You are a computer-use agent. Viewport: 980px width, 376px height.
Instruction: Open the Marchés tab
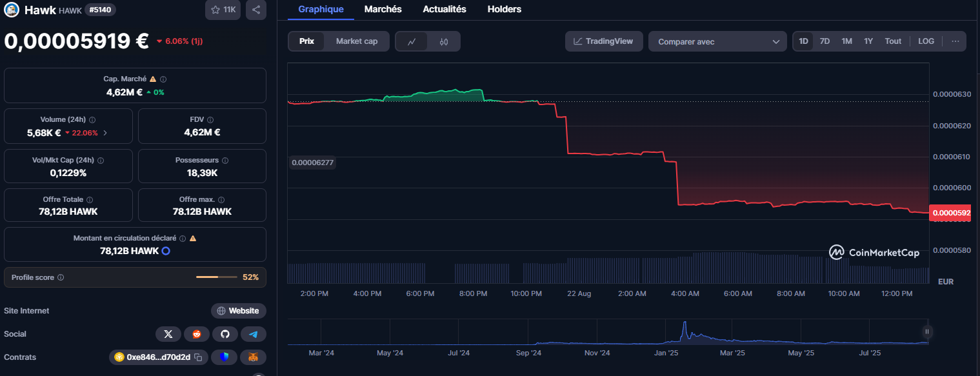point(383,10)
